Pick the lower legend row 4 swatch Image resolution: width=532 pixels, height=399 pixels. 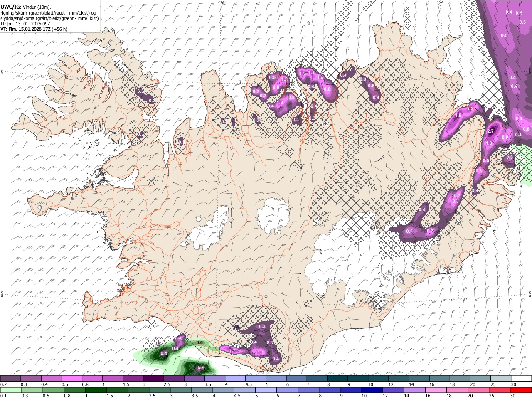tap(224, 390)
